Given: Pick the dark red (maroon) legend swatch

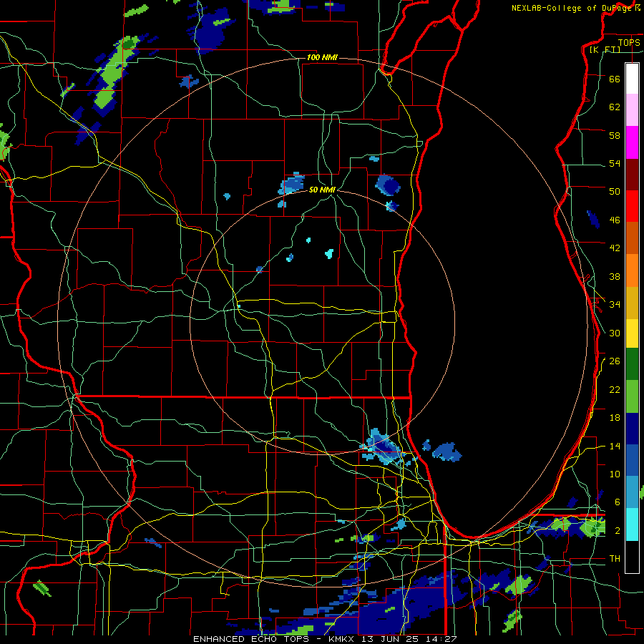Looking at the screenshot, I should (632, 174).
